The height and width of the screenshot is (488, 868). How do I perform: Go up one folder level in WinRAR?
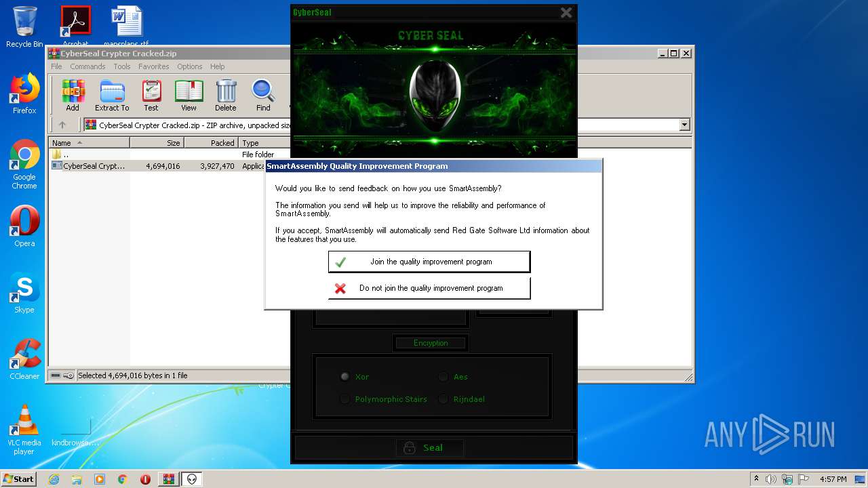click(62, 125)
